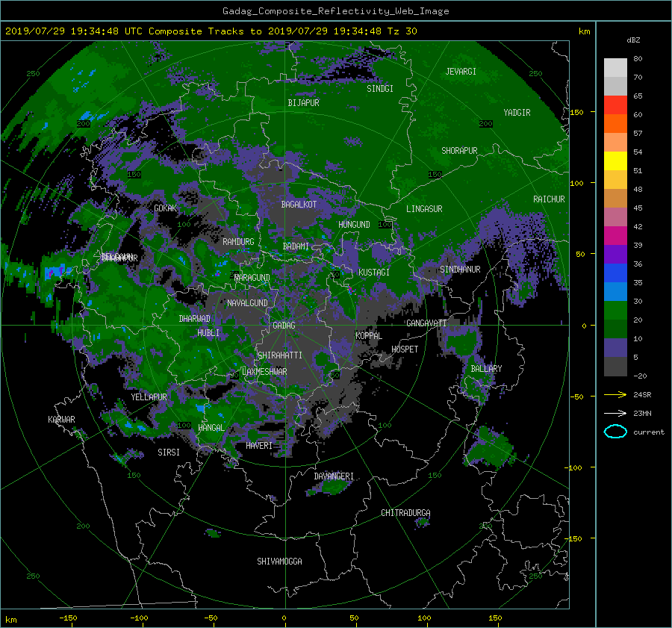672x628 pixels.
Task: Click the BIJAPUR city label
Action: (x=303, y=103)
